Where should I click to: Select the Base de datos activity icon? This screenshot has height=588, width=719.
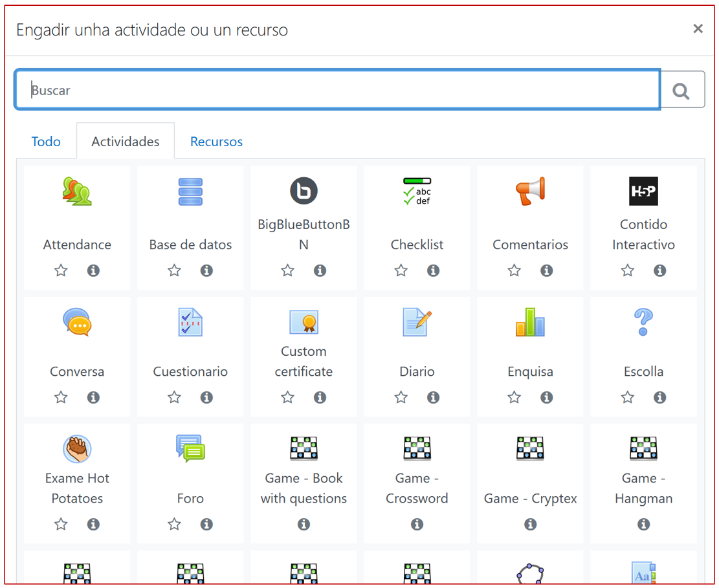pyautogui.click(x=190, y=192)
